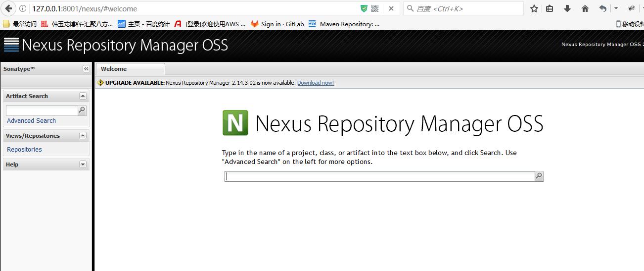
Task: Click the upgrade available warning icon
Action: coord(101,83)
